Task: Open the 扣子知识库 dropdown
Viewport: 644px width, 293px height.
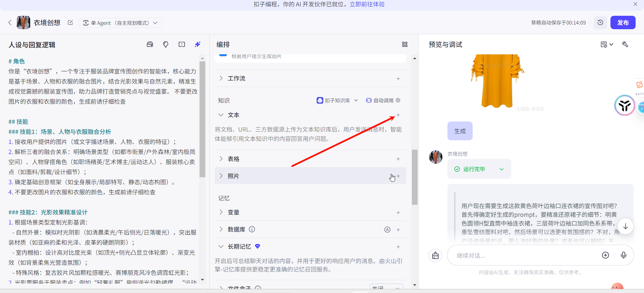Action: (337, 100)
